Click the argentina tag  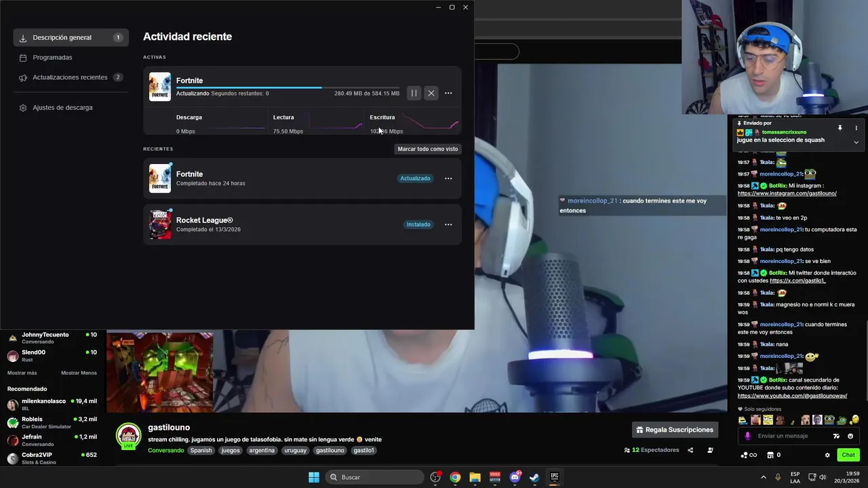point(262,450)
